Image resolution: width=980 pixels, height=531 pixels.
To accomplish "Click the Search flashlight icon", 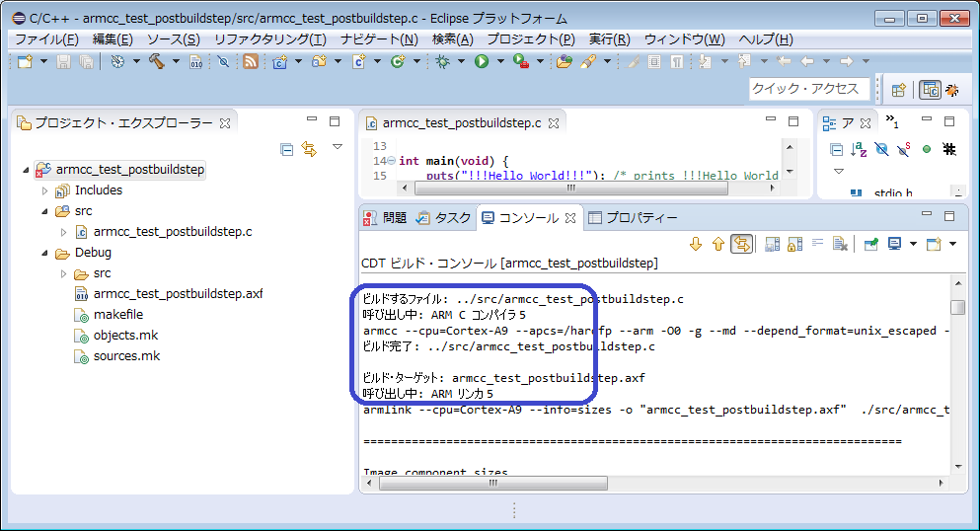I will coord(587,61).
